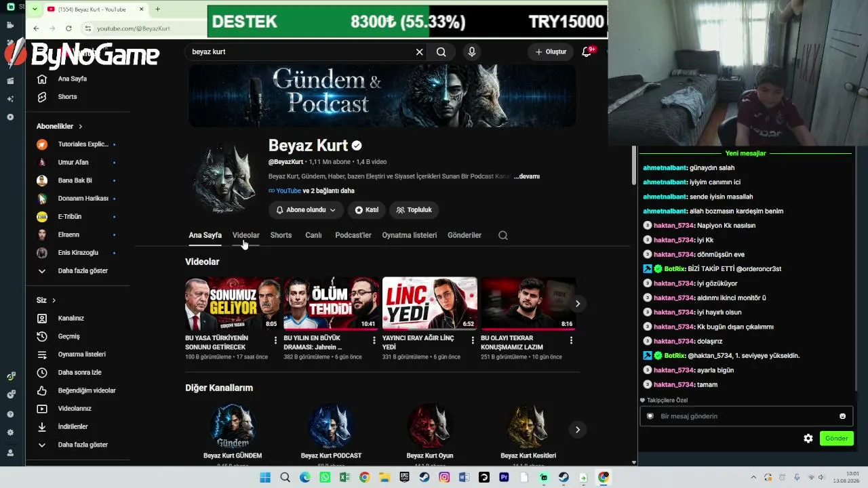The image size is (868, 488).
Task: Open the Abone olundu subscription dropdown
Action: pyautogui.click(x=306, y=210)
